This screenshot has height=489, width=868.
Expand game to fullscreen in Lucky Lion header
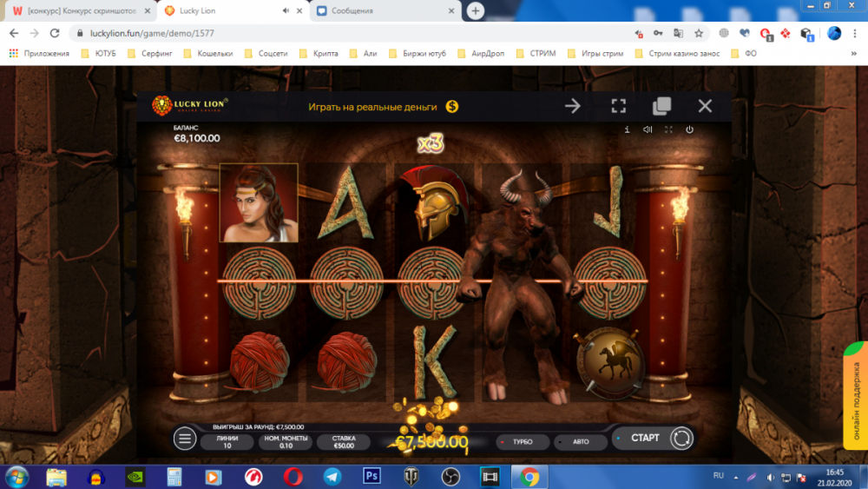coord(618,106)
